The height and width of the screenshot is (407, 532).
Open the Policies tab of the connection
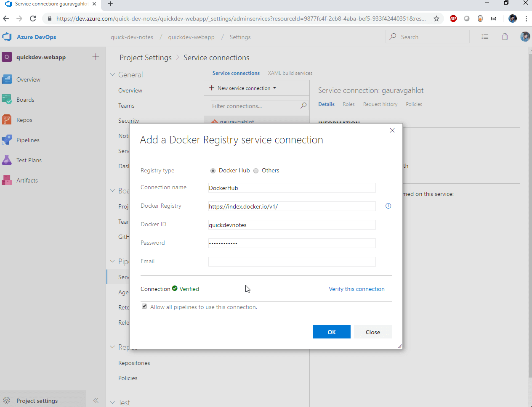tap(414, 104)
